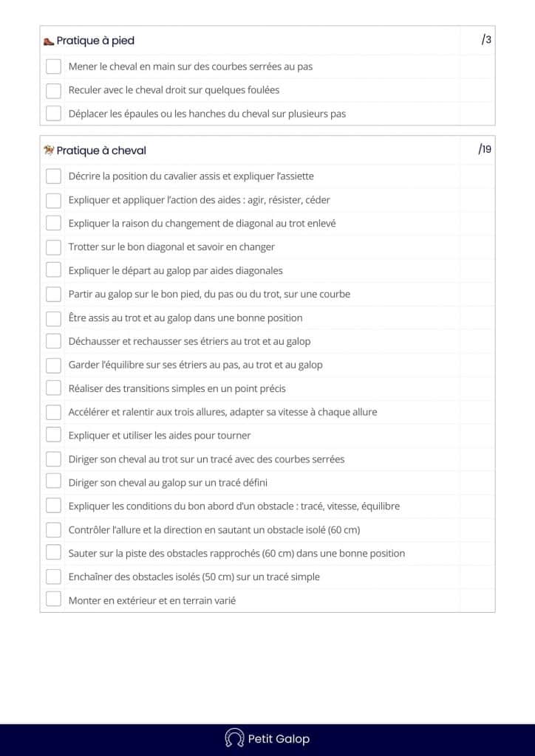
Task: Click the boot icon beside Pratique à pied
Action: 49,41
